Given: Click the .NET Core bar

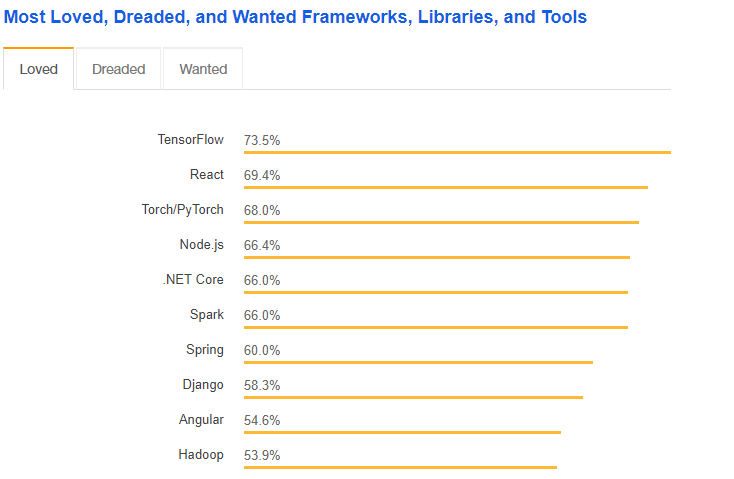Looking at the screenshot, I should coord(435,292).
